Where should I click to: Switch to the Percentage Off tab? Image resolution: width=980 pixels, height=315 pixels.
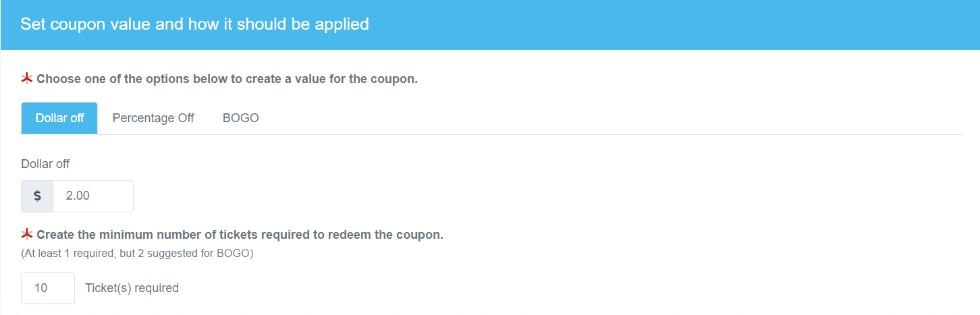(153, 118)
